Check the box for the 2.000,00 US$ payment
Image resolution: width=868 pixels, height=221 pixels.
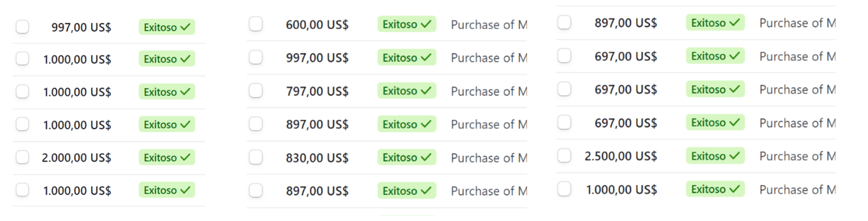coord(22,157)
